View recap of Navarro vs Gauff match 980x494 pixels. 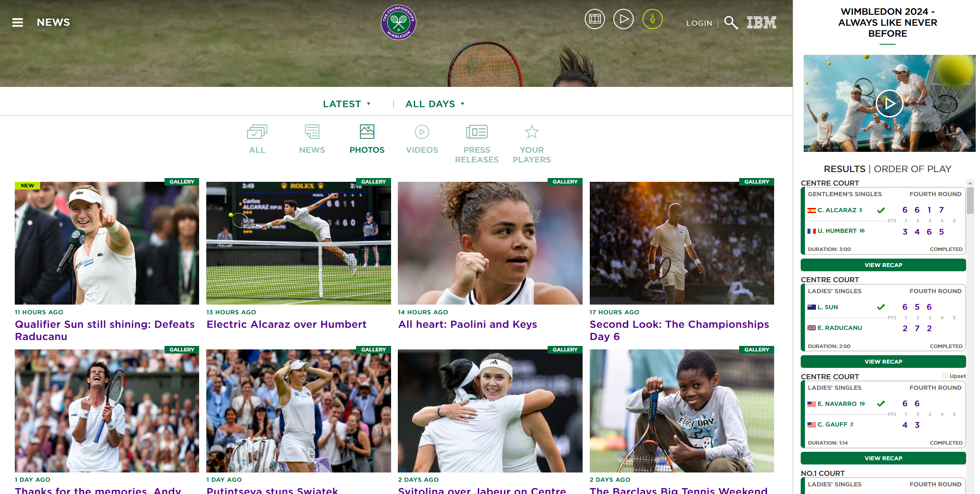883,458
